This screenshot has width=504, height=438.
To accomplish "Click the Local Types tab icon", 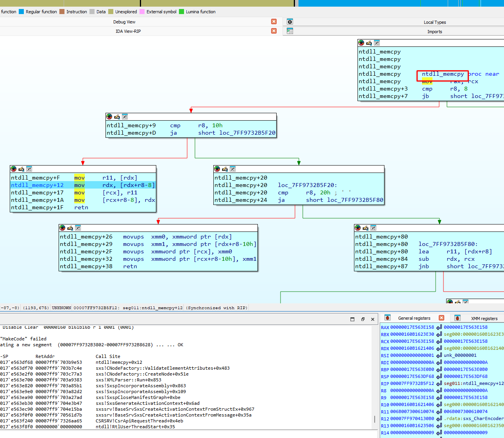I will click(x=290, y=22).
